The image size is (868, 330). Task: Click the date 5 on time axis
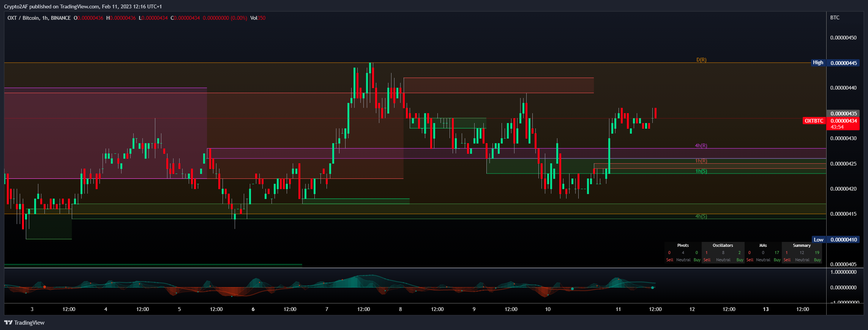(x=179, y=309)
